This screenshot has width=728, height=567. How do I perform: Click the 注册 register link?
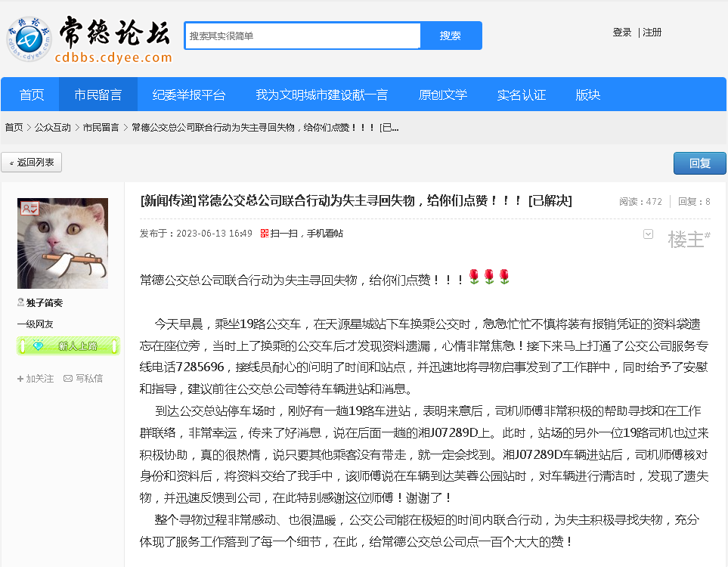[652, 33]
